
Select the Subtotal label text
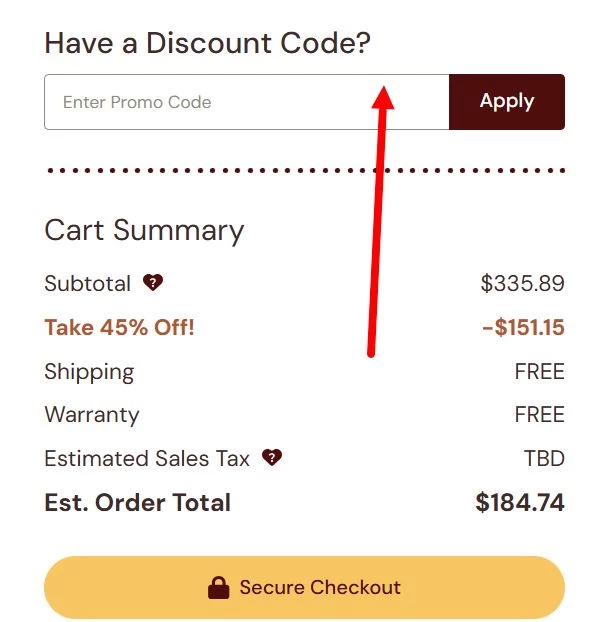(88, 284)
